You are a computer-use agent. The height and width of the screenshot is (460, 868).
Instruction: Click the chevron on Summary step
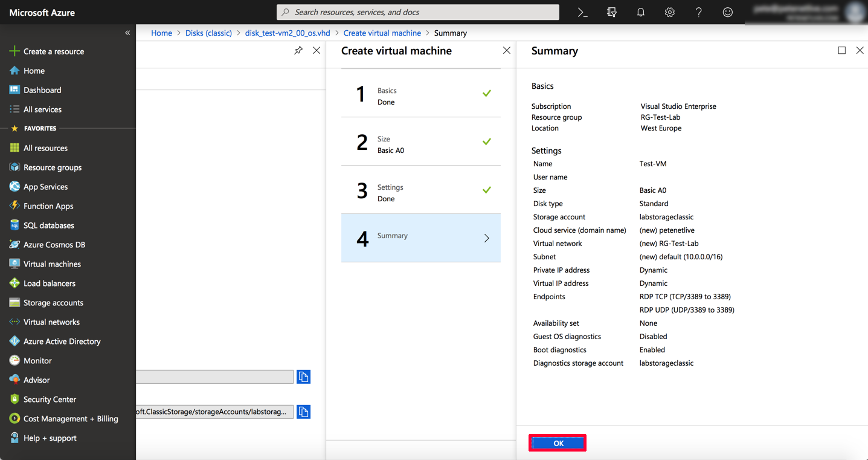tap(487, 238)
